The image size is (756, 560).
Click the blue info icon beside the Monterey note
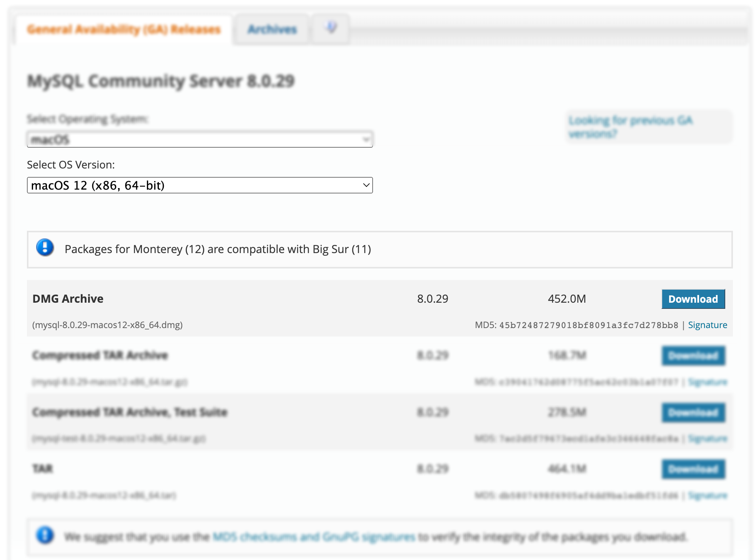coord(45,248)
